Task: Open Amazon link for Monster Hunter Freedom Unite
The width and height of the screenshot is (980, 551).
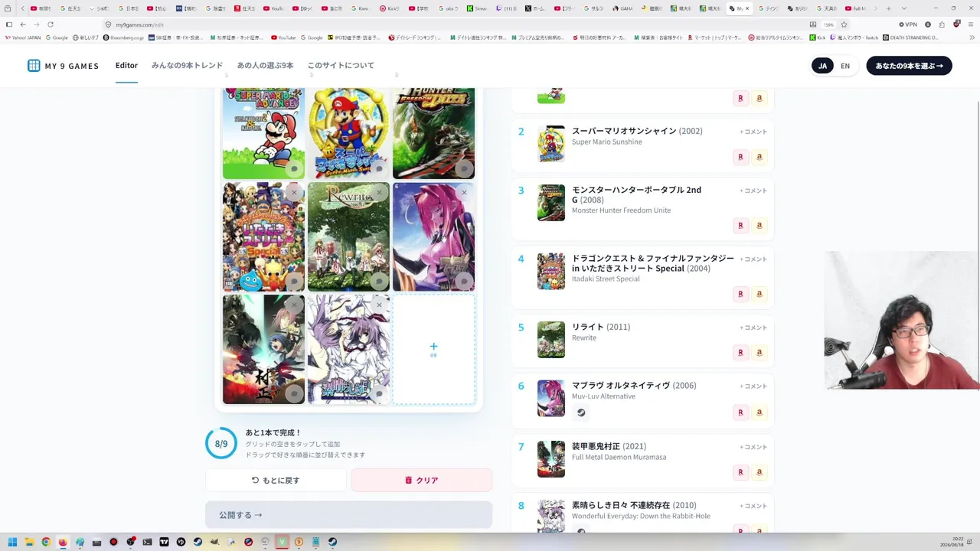Action: pos(759,226)
